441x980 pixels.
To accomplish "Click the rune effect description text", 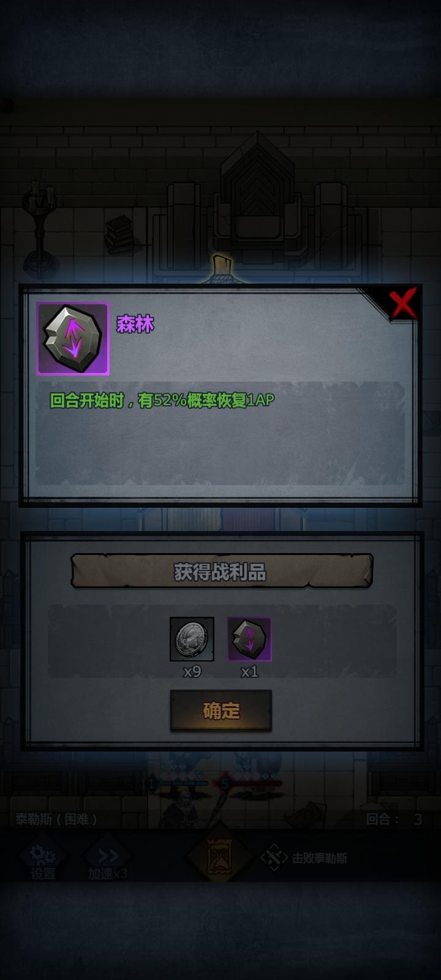I will click(162, 401).
